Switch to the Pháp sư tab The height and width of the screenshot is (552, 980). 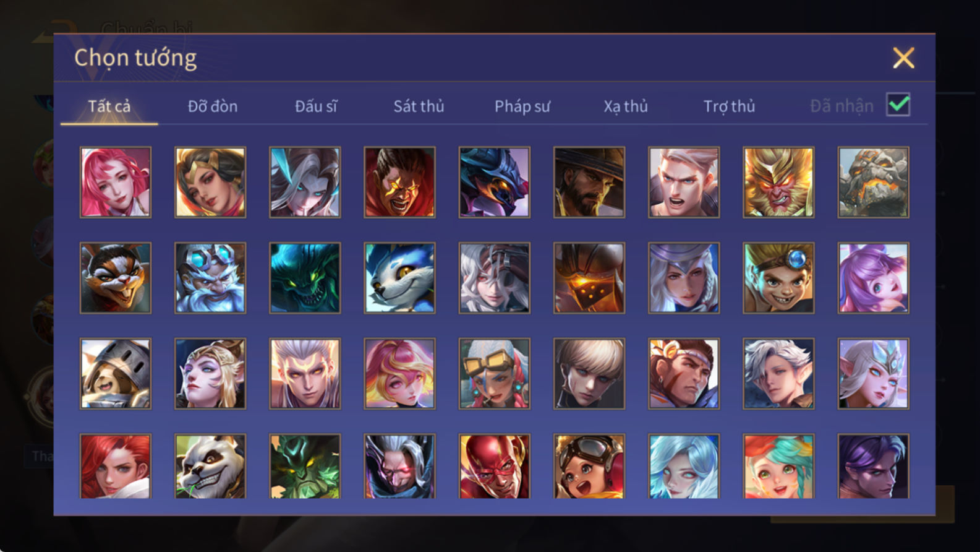522,106
